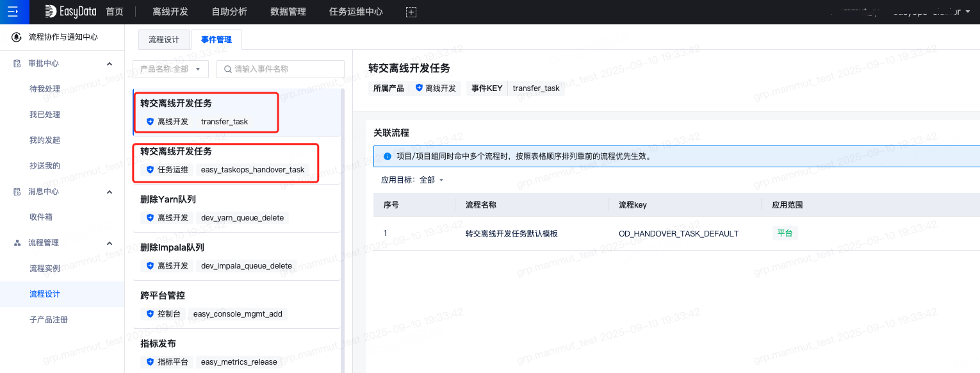Open 任务运维中心 in top navigation
This screenshot has width=980, height=373.
(356, 12)
